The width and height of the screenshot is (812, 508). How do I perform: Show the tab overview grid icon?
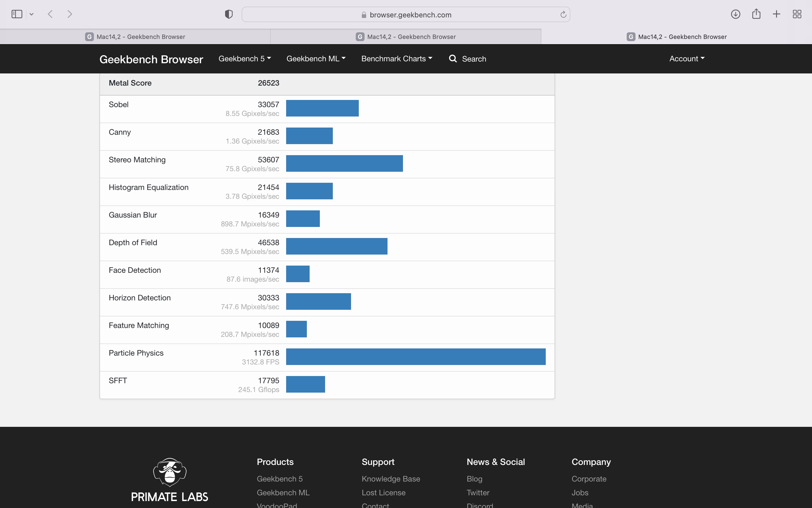point(797,14)
